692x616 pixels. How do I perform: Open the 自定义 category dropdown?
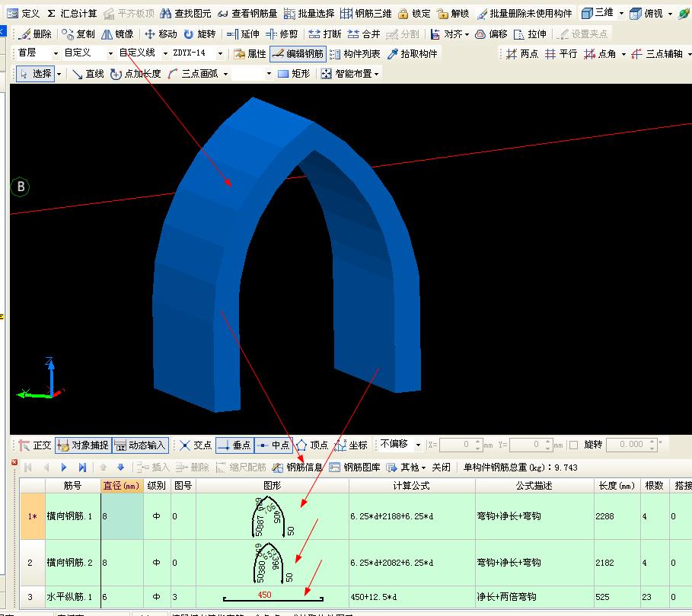pyautogui.click(x=110, y=53)
